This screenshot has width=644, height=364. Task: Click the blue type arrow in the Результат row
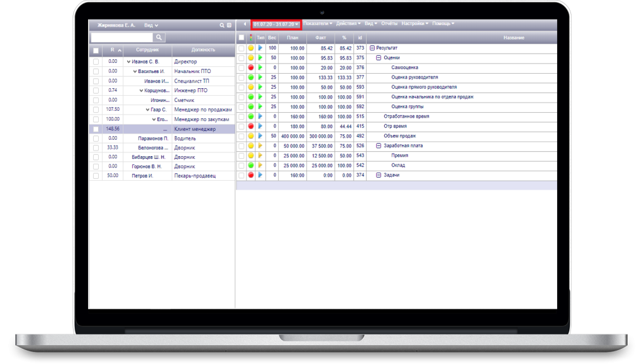coord(260,48)
